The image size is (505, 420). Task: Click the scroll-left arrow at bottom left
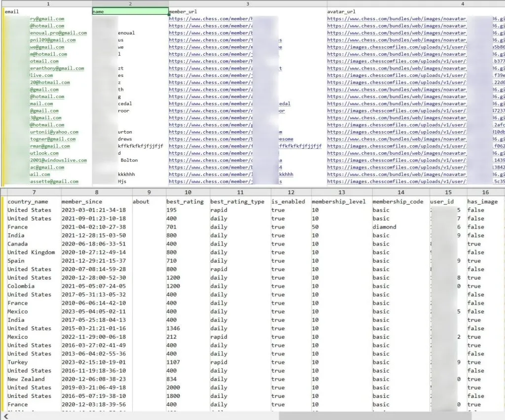pyautogui.click(x=5, y=417)
